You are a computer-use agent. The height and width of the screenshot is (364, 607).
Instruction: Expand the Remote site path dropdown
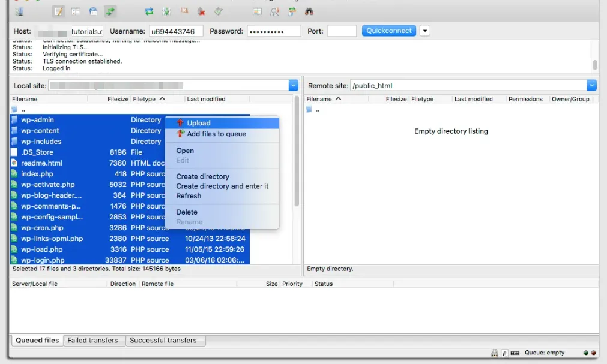pos(591,86)
